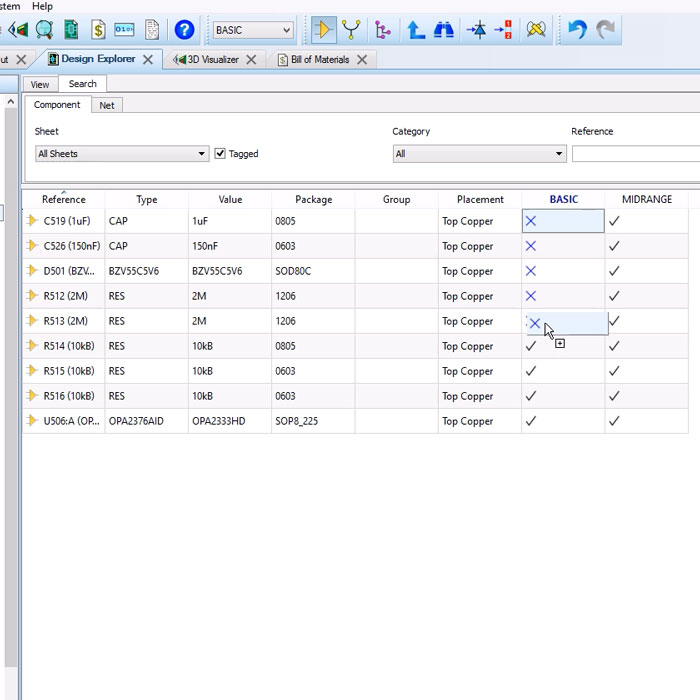Open the Help menu

(x=42, y=6)
